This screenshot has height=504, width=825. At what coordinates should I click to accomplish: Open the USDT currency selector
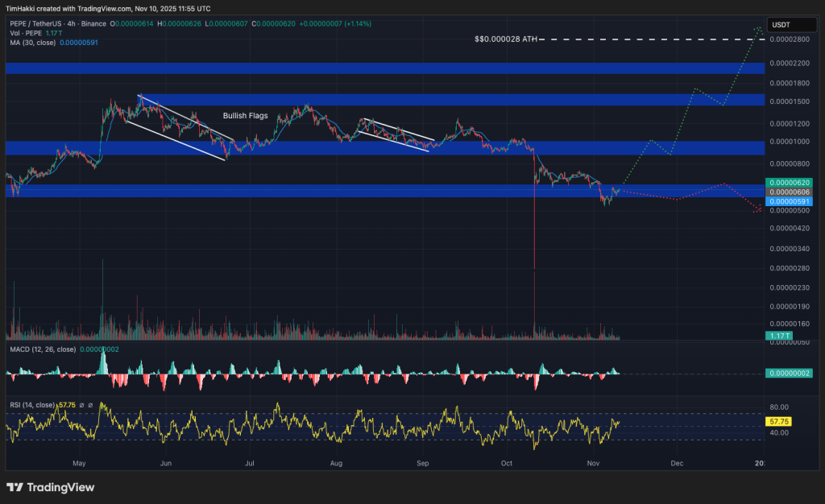click(780, 23)
